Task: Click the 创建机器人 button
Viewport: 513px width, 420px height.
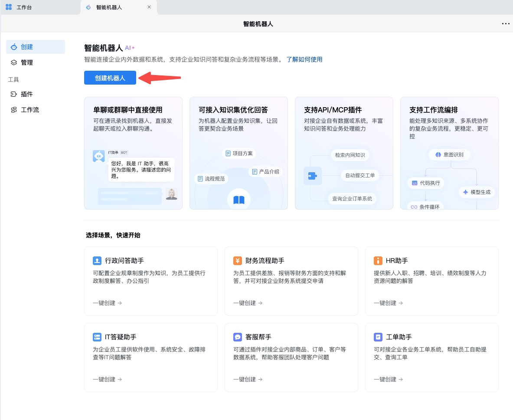Action: coord(110,78)
